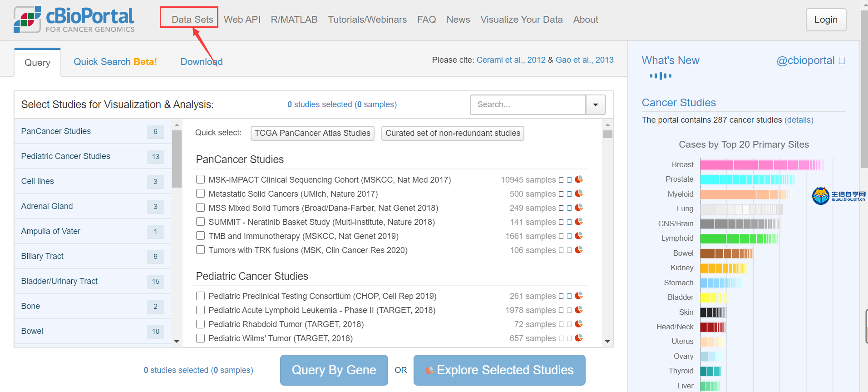The image size is (868, 392).
Task: Check MSK-IMPACT Clinical Sequencing Cohort study
Action: [x=200, y=179]
